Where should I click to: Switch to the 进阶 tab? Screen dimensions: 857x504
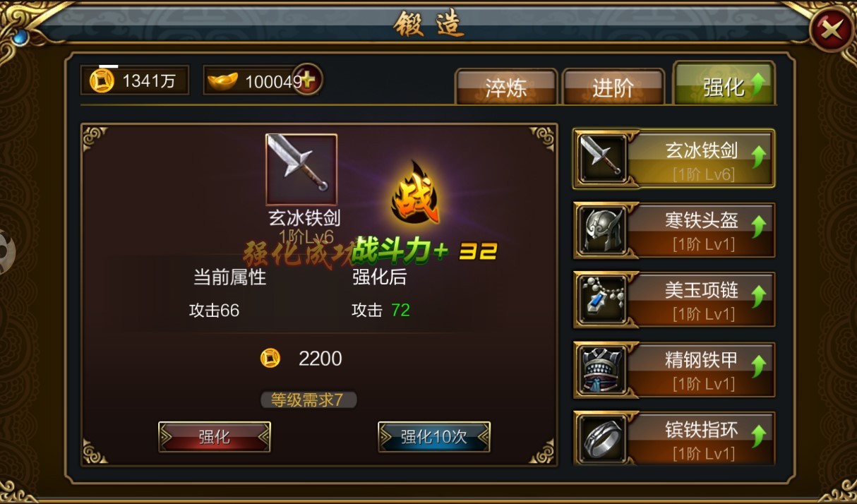coord(613,86)
